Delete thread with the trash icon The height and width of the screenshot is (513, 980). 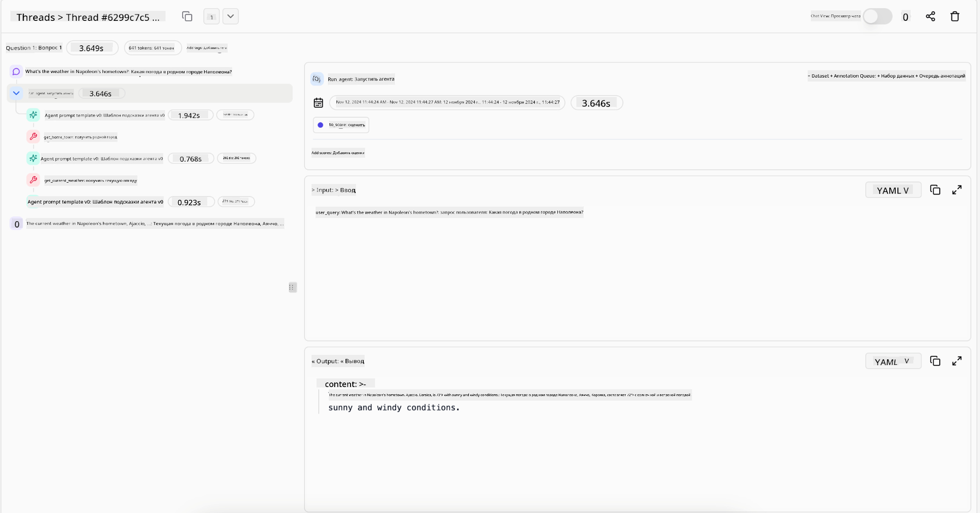coord(955,17)
